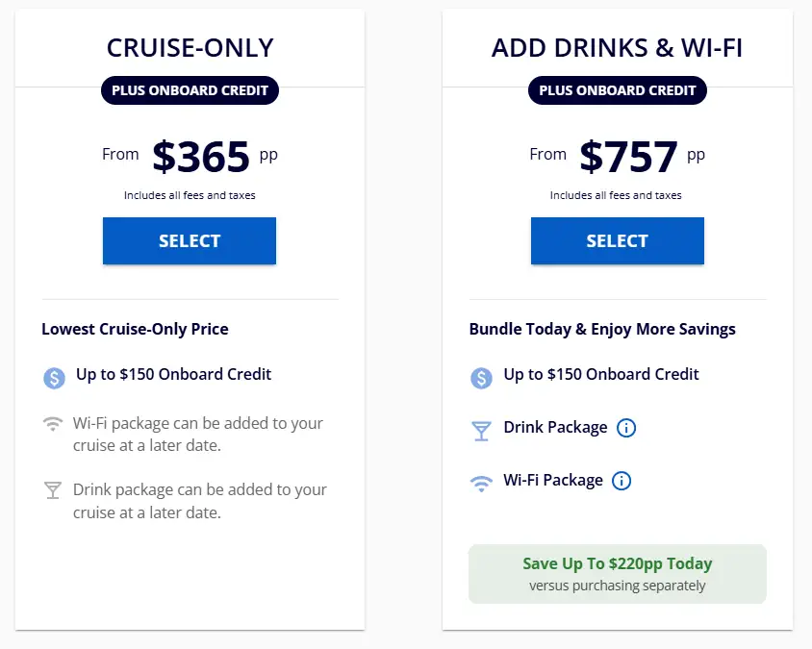812x649 pixels.
Task: Click the CRUISE-ONLY card heading
Action: [190, 48]
